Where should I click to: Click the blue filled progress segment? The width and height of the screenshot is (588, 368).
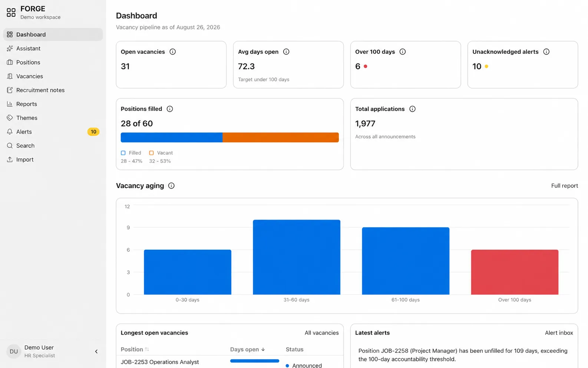coord(172,137)
